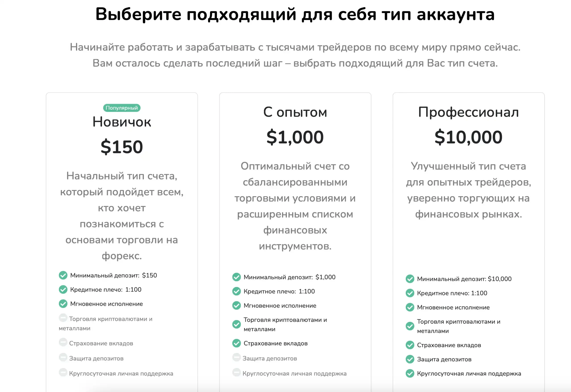Click grey disabled icon beside Новичок 'Страхование вкладов'

[x=63, y=342]
